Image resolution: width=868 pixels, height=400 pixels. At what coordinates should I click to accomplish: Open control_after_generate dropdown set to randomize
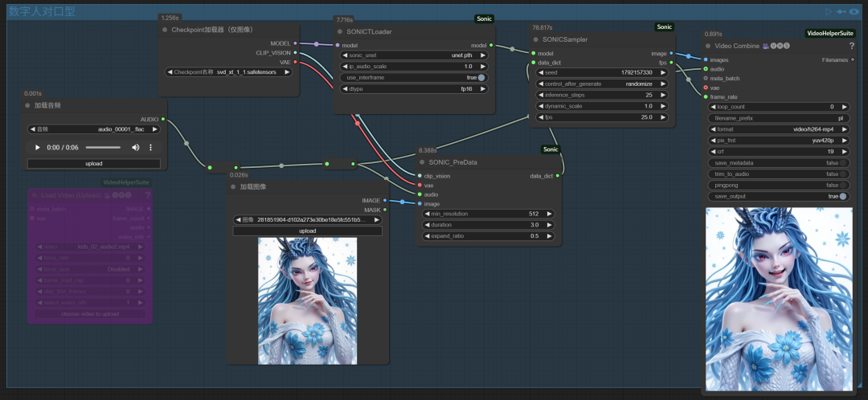[601, 84]
